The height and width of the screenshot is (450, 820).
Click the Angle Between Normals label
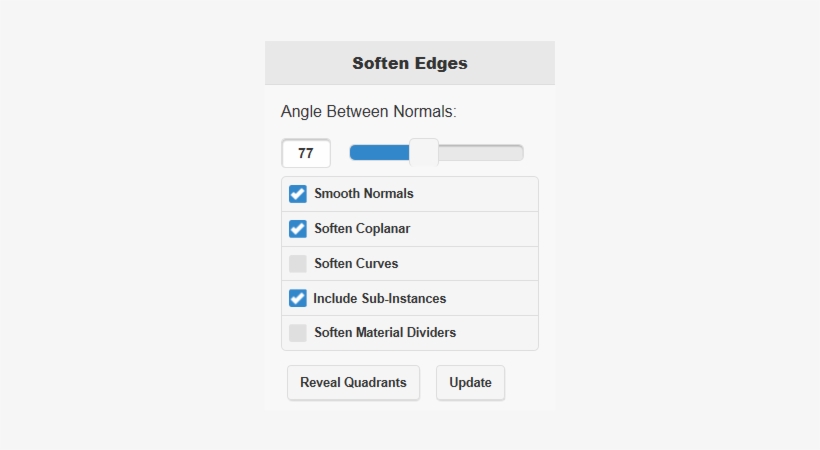tap(369, 112)
